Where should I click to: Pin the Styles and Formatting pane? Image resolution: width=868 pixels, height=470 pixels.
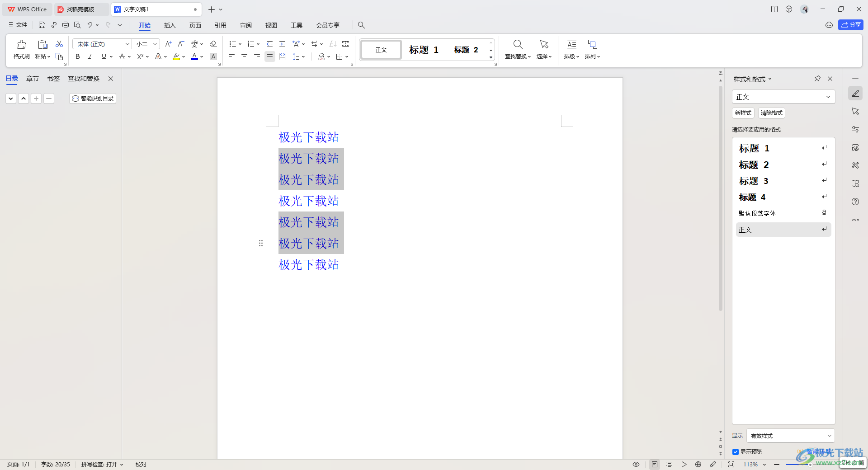pos(817,79)
